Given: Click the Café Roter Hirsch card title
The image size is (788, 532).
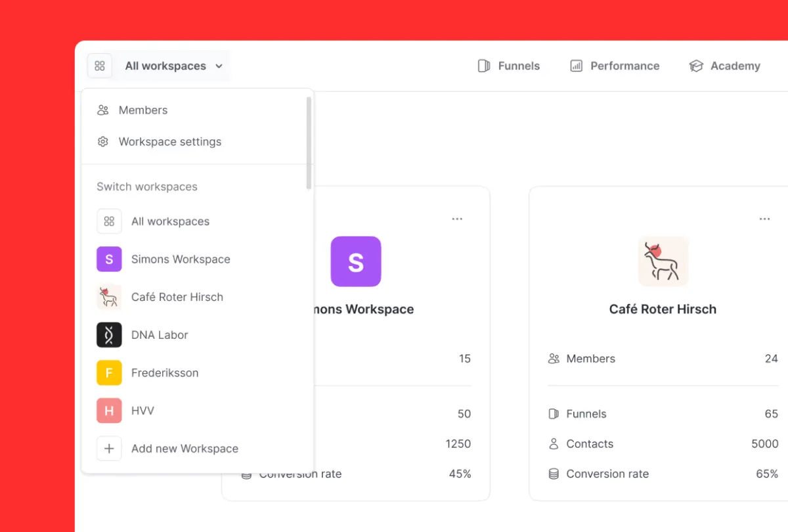Looking at the screenshot, I should [663, 309].
